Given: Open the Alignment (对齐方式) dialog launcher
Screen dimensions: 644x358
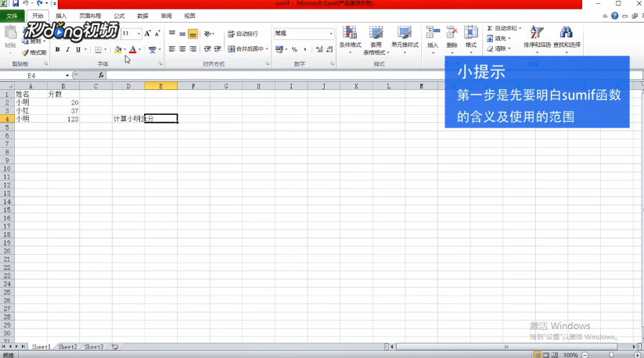Looking at the screenshot, I should 267,64.
